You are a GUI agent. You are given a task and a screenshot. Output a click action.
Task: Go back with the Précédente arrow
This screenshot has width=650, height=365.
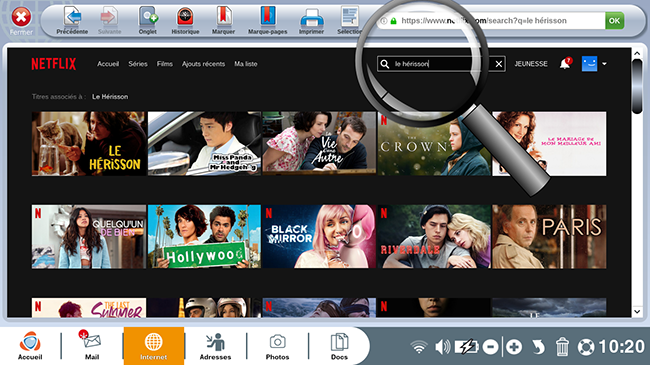(x=72, y=17)
